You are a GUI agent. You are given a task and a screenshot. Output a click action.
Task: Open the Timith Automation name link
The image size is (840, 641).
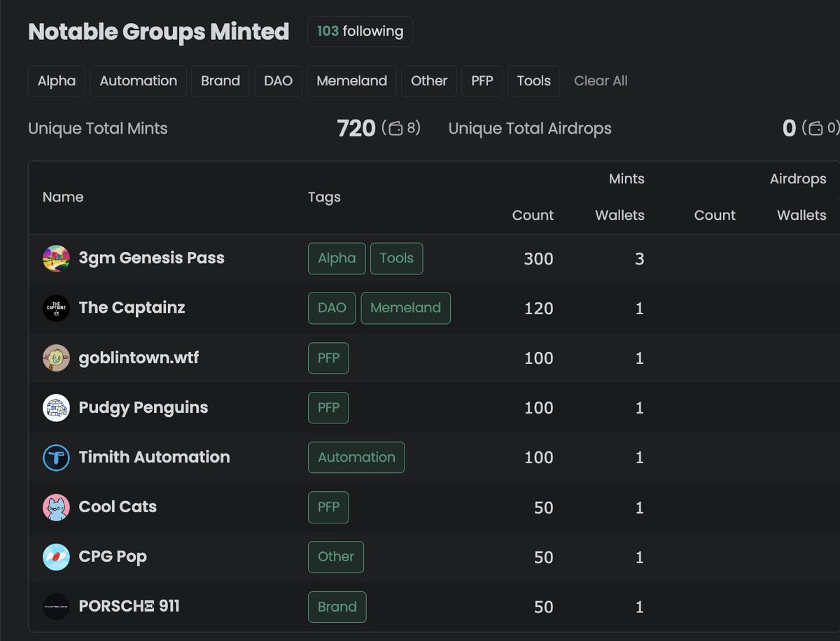pyautogui.click(x=155, y=457)
